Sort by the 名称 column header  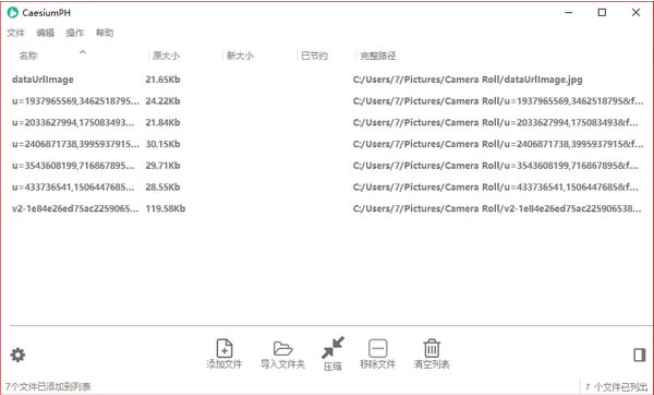click(28, 55)
